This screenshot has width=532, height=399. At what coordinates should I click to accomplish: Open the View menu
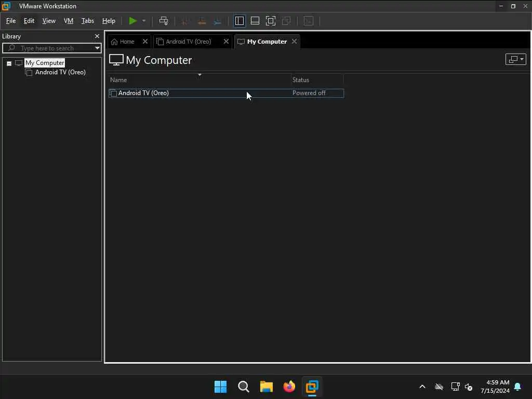pos(49,21)
